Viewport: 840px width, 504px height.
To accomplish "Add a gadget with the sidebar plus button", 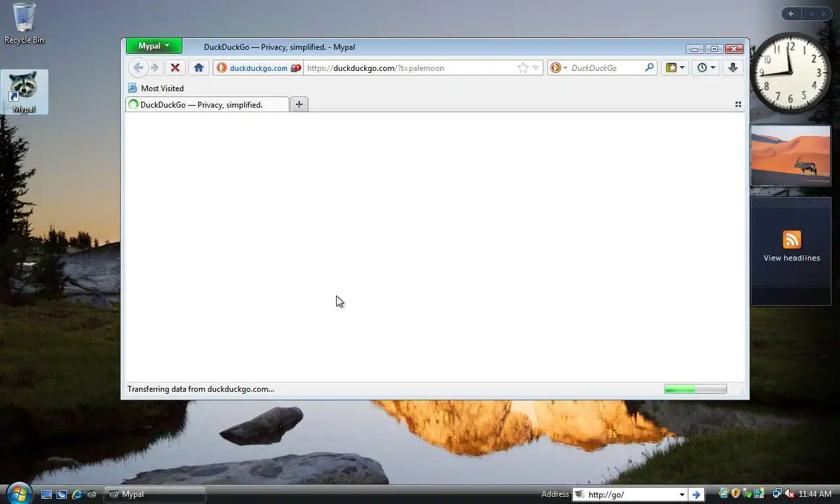I will coord(791,14).
